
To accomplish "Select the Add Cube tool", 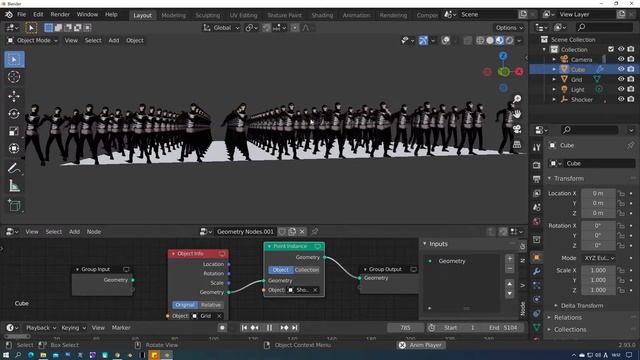I will tap(14, 205).
